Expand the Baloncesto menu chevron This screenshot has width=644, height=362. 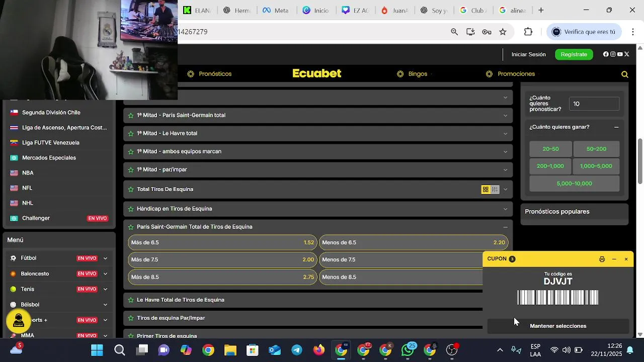pyautogui.click(x=105, y=274)
